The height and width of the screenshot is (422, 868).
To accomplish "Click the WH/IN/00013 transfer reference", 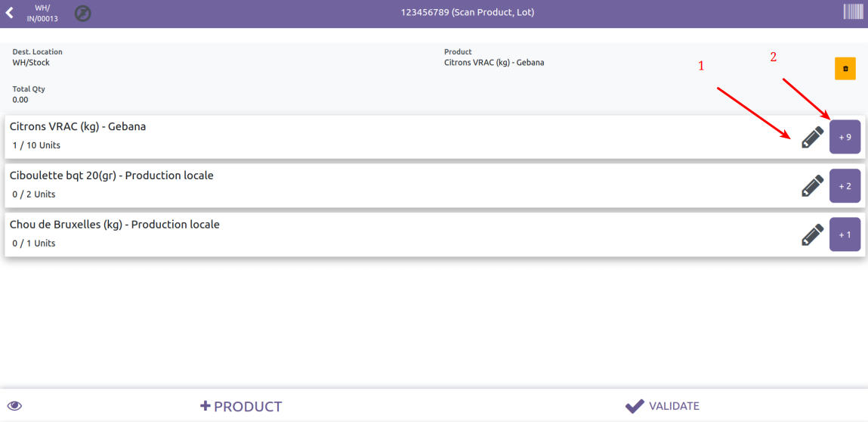I will click(42, 13).
